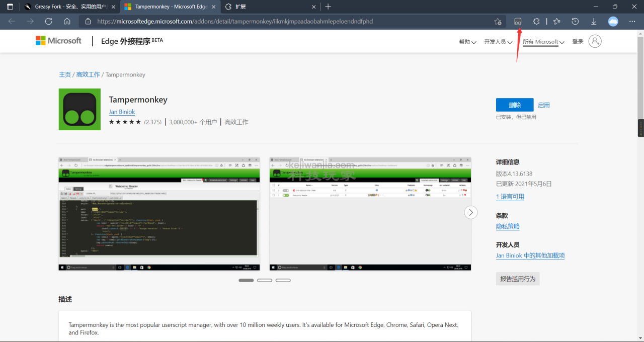The height and width of the screenshot is (342, 644).
Task: View site information lock icon
Action: (88, 22)
